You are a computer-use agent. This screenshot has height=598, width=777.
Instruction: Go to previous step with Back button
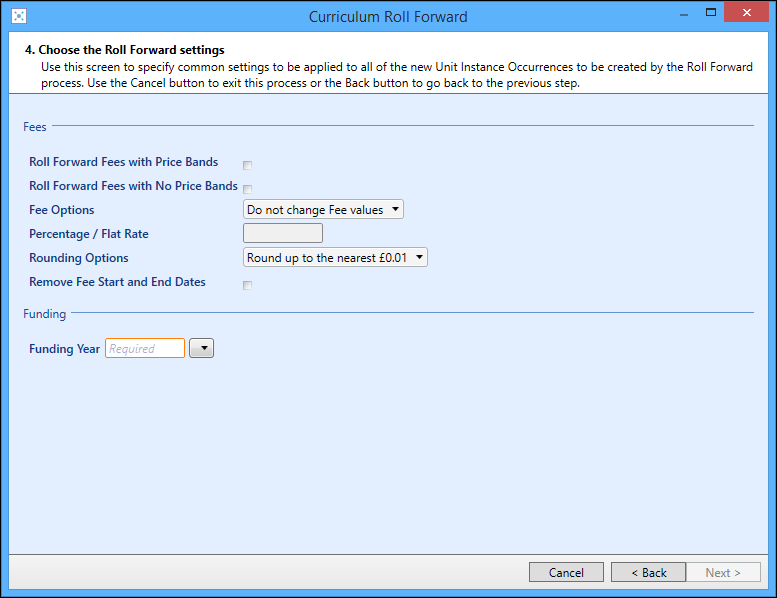(x=648, y=573)
